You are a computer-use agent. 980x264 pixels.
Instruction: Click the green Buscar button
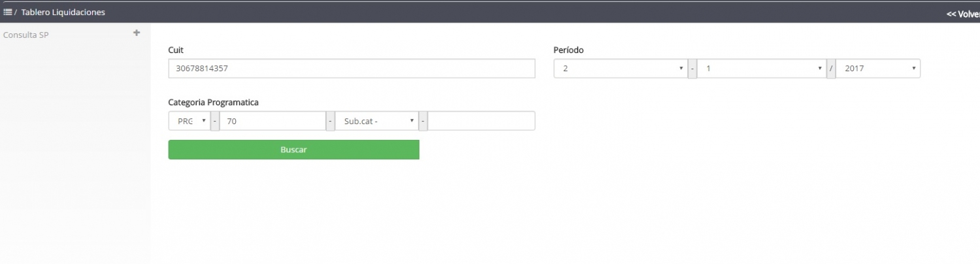pos(293,150)
